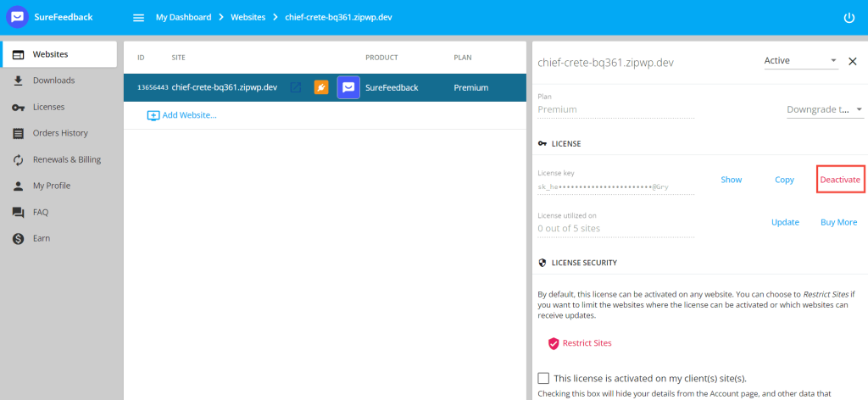Show the hidden license key

tap(731, 180)
